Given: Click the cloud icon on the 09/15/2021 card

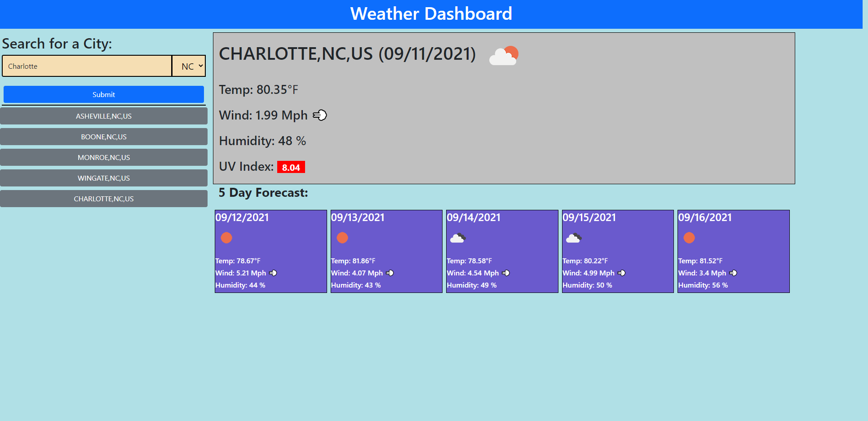Looking at the screenshot, I should 574,238.
